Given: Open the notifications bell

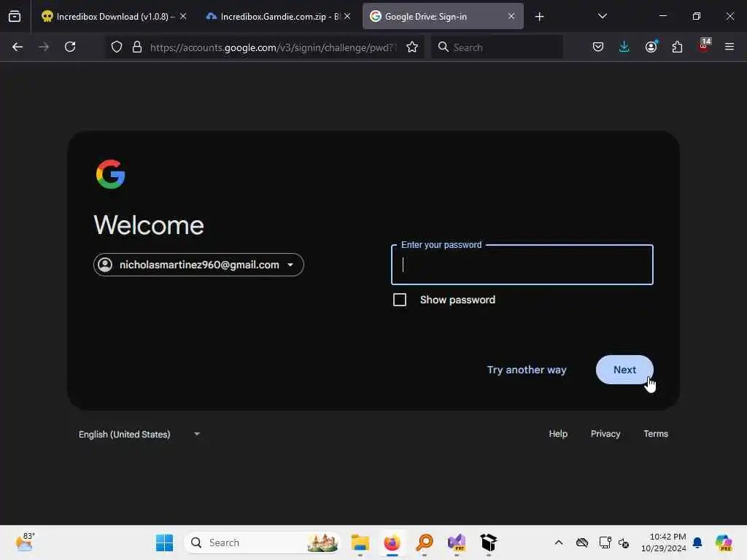Looking at the screenshot, I should tap(697, 542).
